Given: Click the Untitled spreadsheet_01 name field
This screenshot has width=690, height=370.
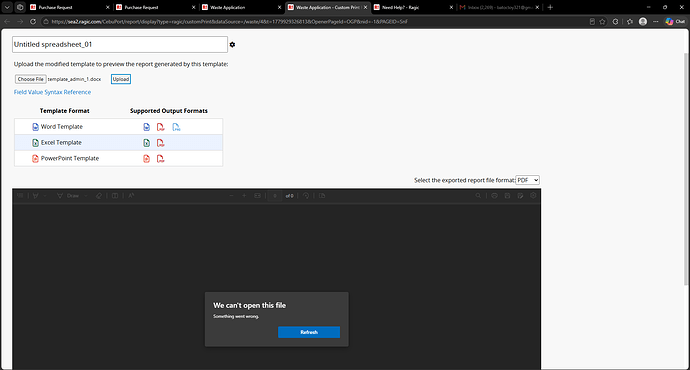Looking at the screenshot, I should pos(120,44).
